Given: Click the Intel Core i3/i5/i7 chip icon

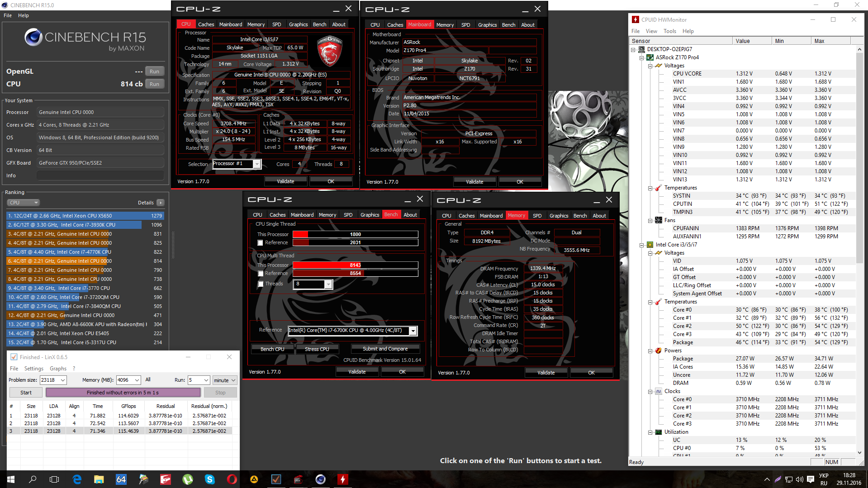Looking at the screenshot, I should point(650,245).
